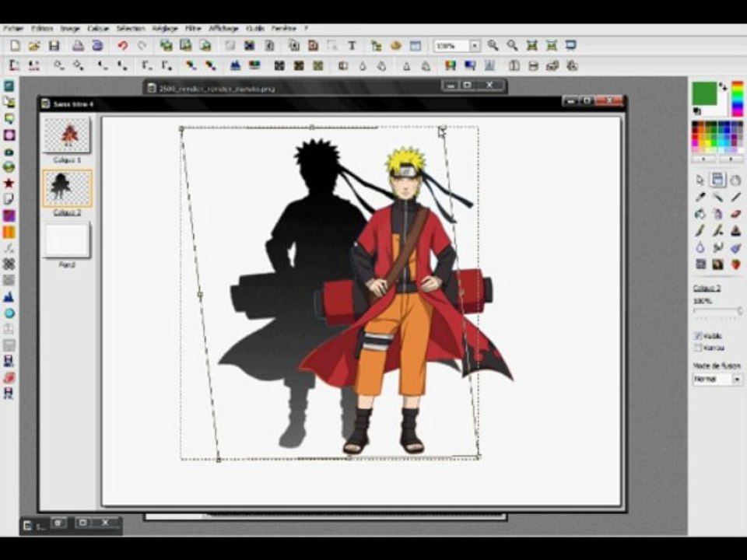The image size is (747, 560).
Task: Select the pink Eraser tool
Action: click(x=735, y=214)
